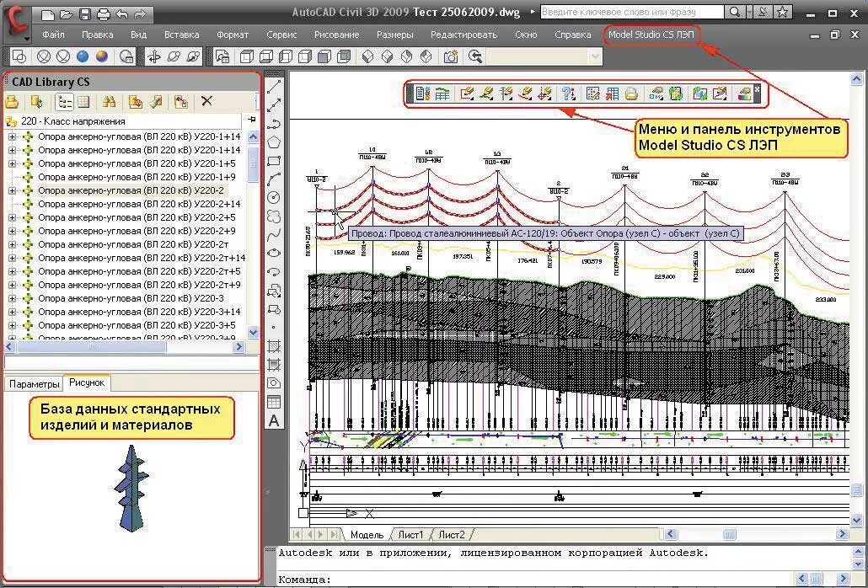Switch to the Лист2 layout tab

pos(452,535)
